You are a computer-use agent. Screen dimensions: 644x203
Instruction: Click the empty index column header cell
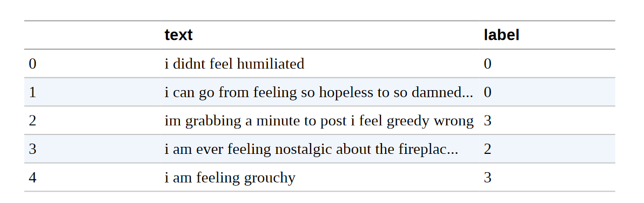pyautogui.click(x=92, y=35)
